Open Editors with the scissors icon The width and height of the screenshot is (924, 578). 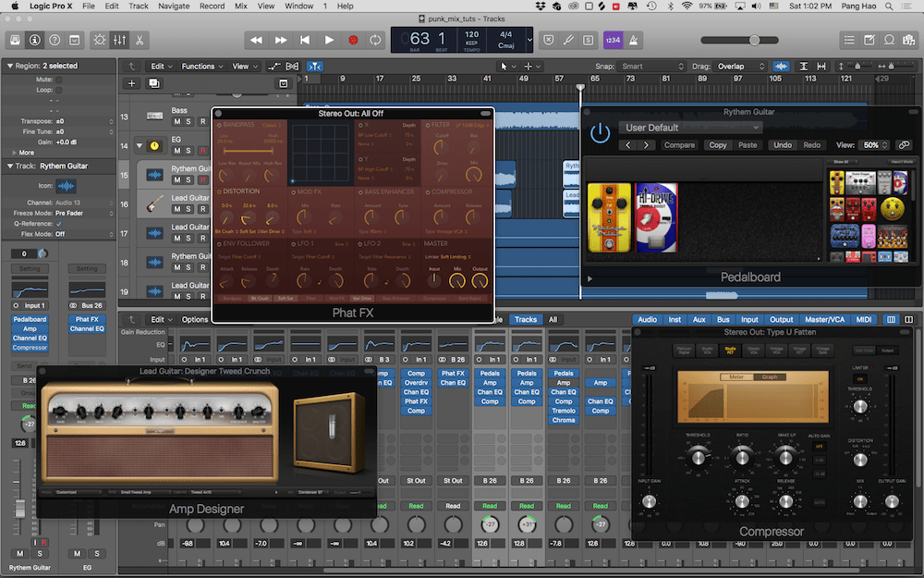click(x=140, y=40)
